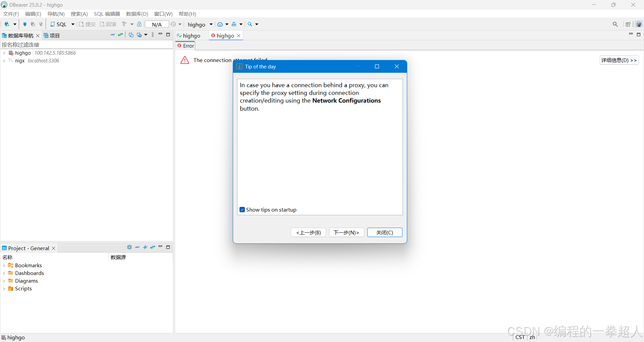Click the Rollback (回滚) toolbar button
Viewport: 644px width, 342px height.
(108, 24)
